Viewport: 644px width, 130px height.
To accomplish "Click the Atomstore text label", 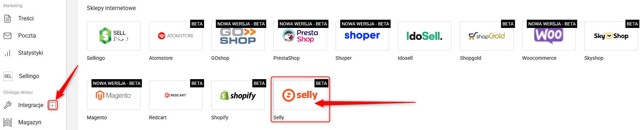I will tap(161, 58).
